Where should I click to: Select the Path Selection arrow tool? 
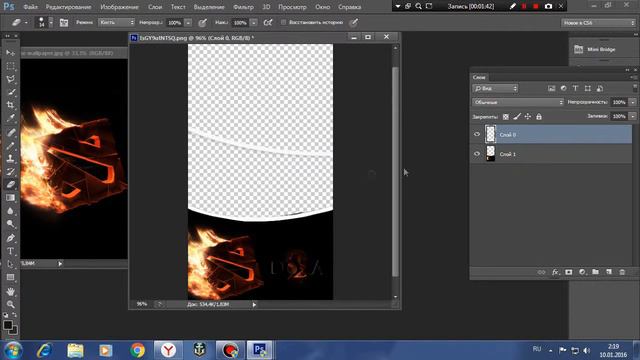pos(11,264)
